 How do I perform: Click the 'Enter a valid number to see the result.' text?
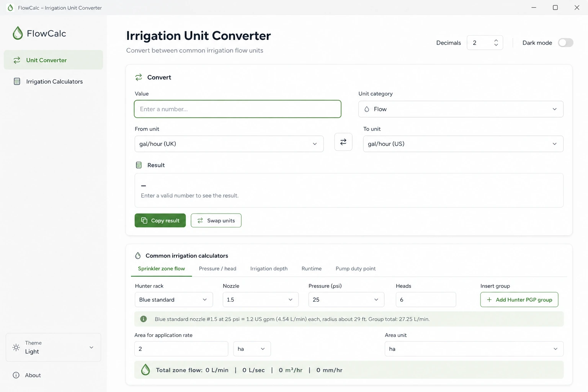tap(189, 196)
